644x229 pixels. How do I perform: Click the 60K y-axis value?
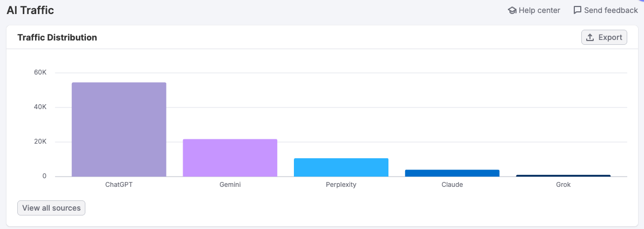[x=40, y=72]
